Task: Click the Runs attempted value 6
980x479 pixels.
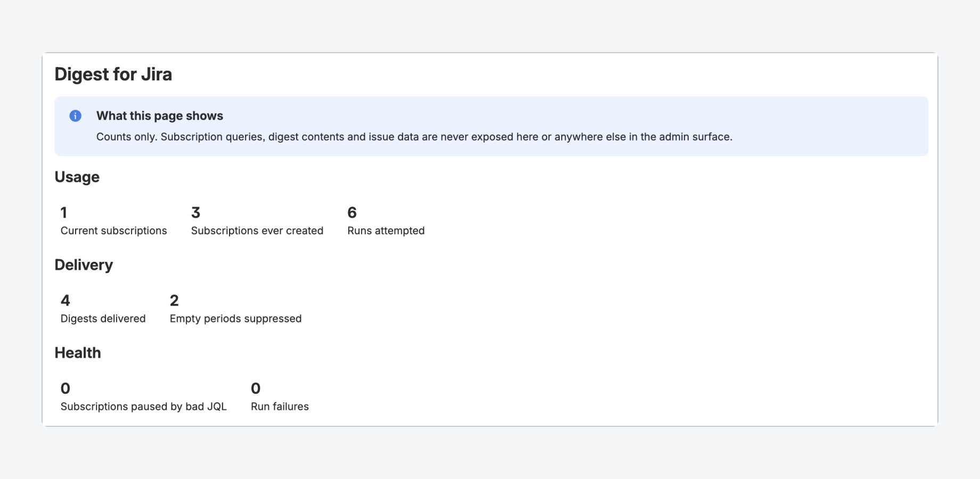Action: click(x=352, y=213)
